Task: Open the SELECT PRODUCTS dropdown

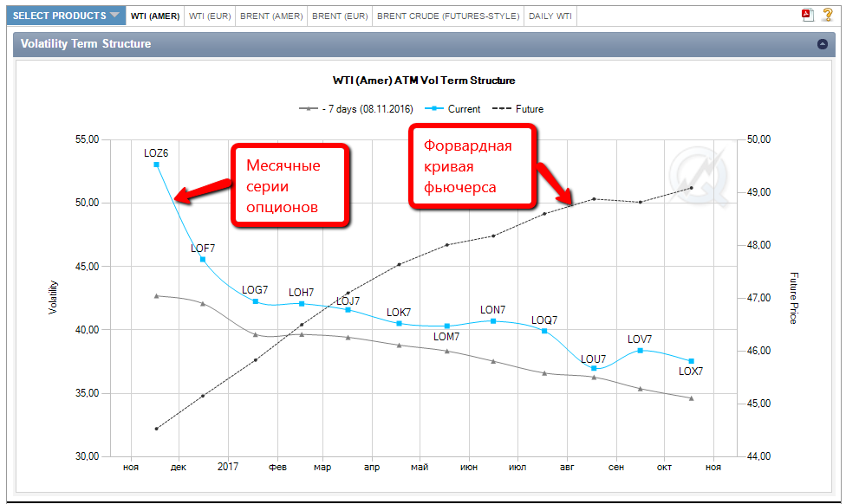Action: coord(66,16)
